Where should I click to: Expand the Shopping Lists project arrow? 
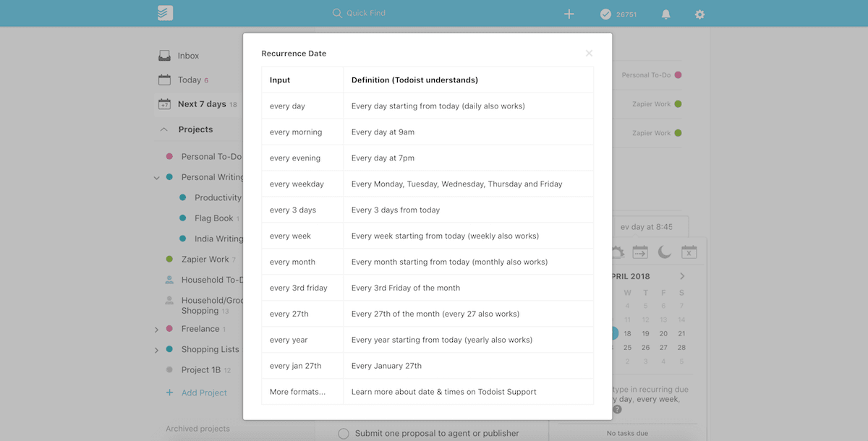point(156,351)
